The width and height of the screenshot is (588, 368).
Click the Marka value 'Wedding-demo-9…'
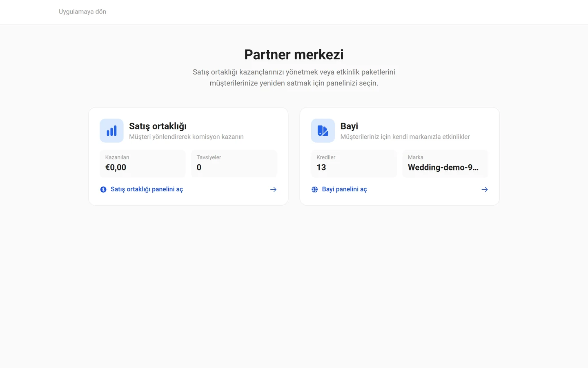tap(443, 167)
